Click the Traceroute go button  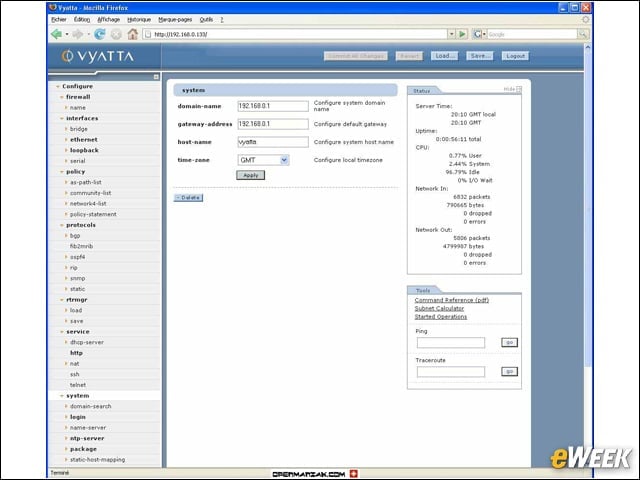509,371
